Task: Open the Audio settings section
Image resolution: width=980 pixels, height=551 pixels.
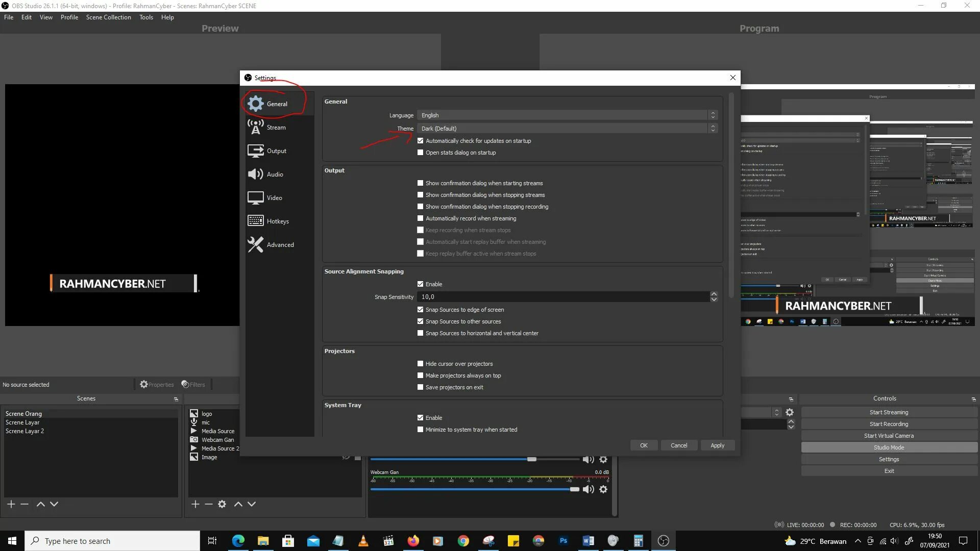Action: pos(275,174)
